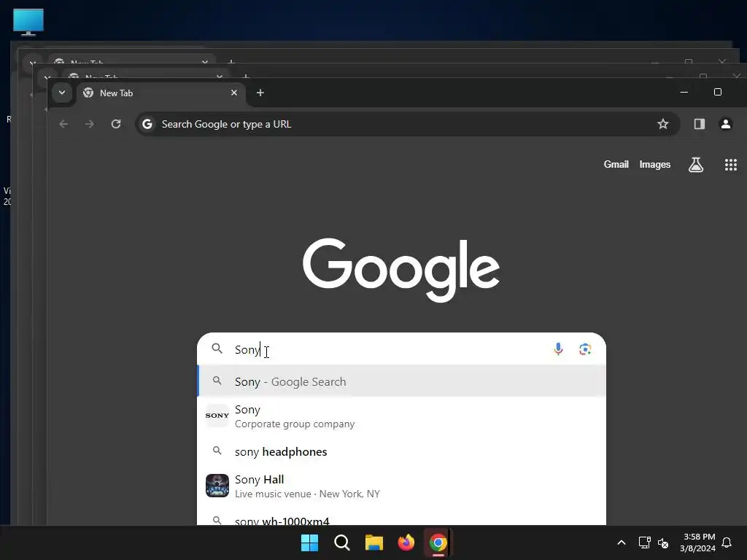Select Sony Corporate group company suggestion

[x=402, y=416]
